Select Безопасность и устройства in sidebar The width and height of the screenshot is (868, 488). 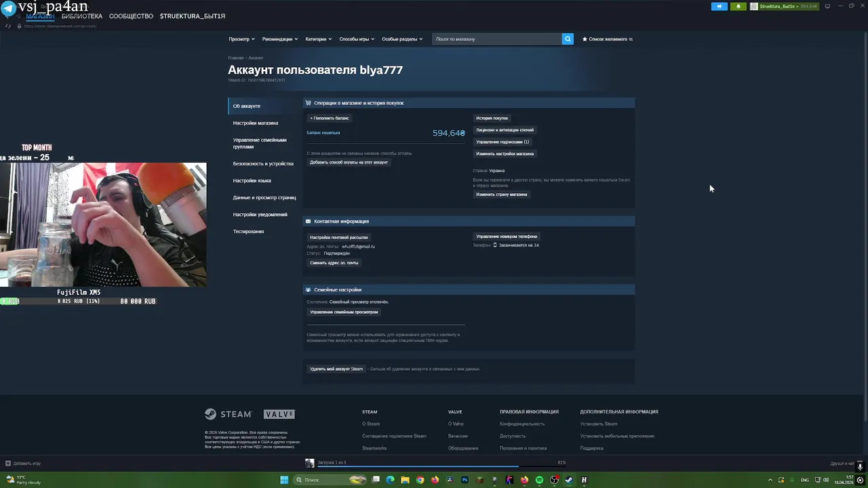pyautogui.click(x=263, y=163)
